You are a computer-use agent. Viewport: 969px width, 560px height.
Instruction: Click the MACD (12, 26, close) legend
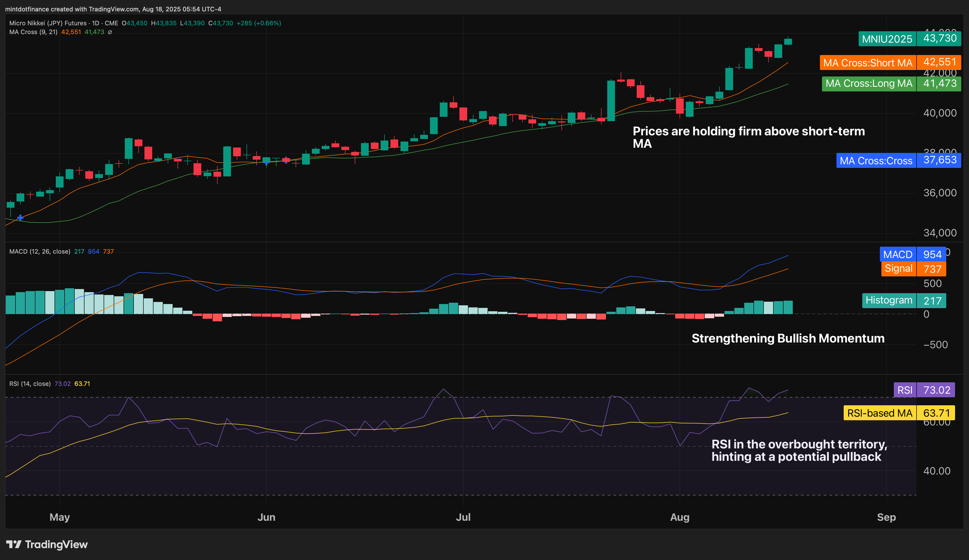point(40,251)
